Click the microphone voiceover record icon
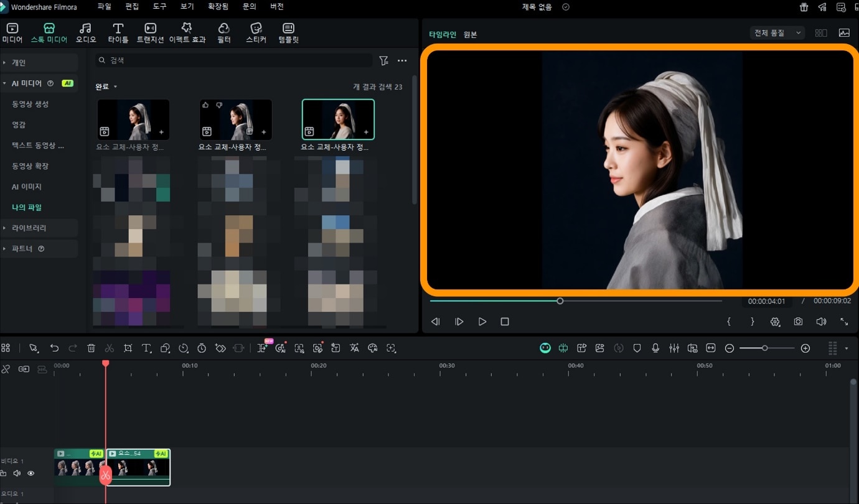 (x=655, y=348)
